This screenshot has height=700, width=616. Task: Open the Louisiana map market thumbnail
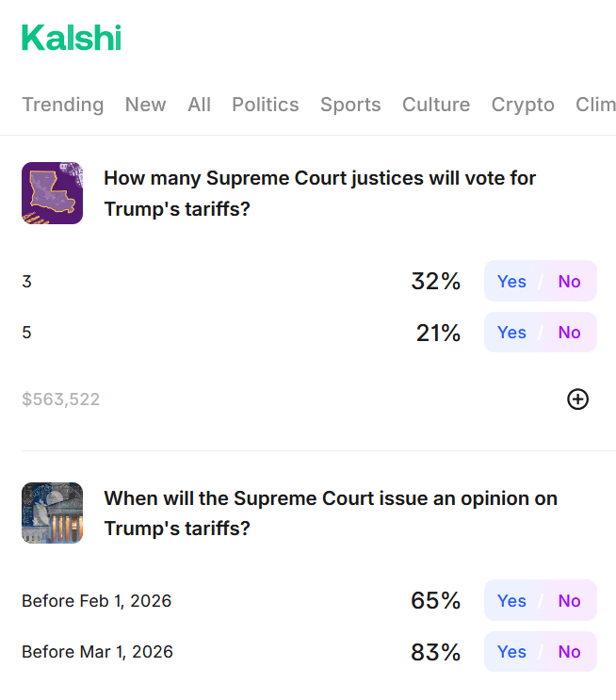click(x=52, y=193)
